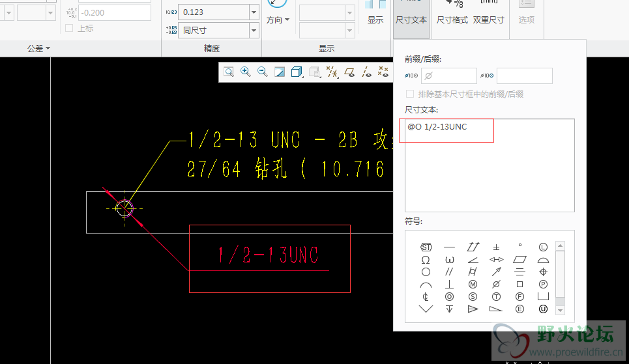Insert the circled F symbol
629x364 pixels.
pos(520,297)
